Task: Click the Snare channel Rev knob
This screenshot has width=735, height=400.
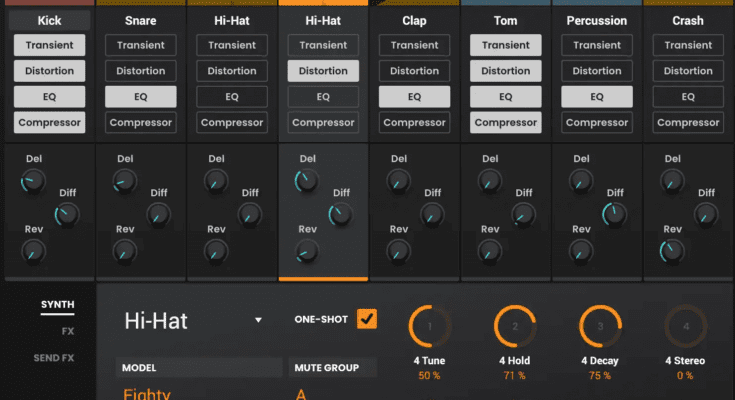Action: (x=125, y=250)
